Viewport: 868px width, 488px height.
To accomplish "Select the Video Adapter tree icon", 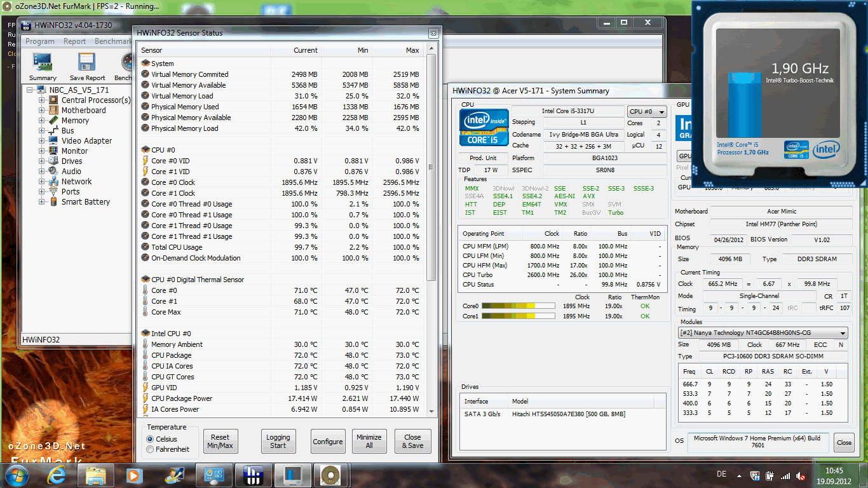I will point(54,141).
